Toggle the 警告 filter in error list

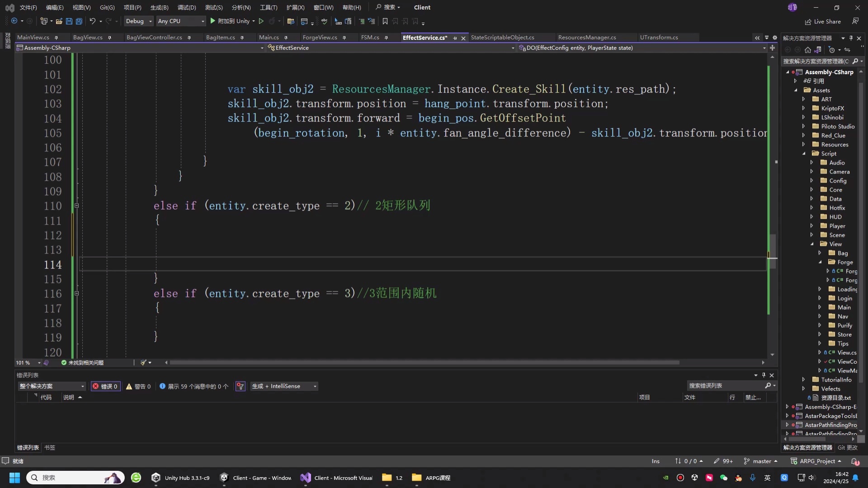[x=138, y=386]
